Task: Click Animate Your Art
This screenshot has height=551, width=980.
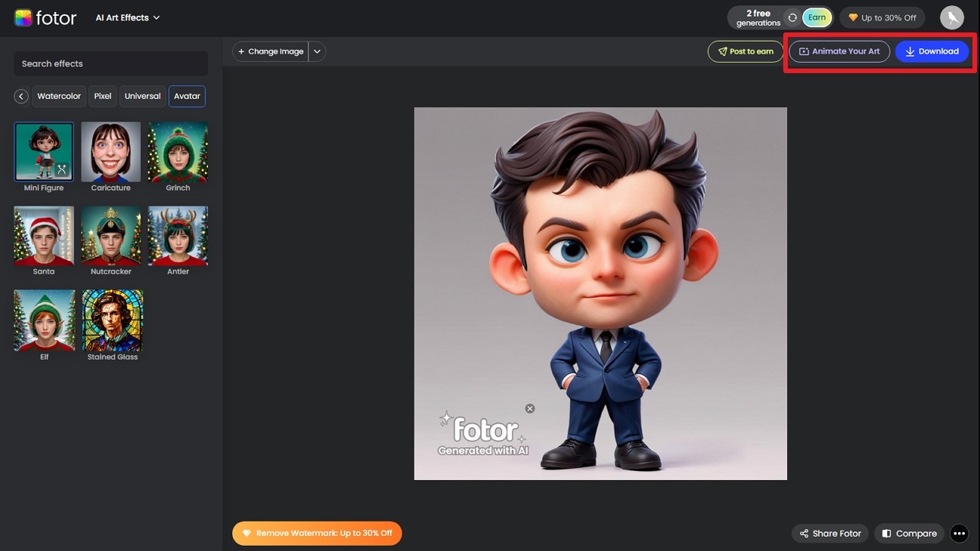Action: pyautogui.click(x=839, y=51)
